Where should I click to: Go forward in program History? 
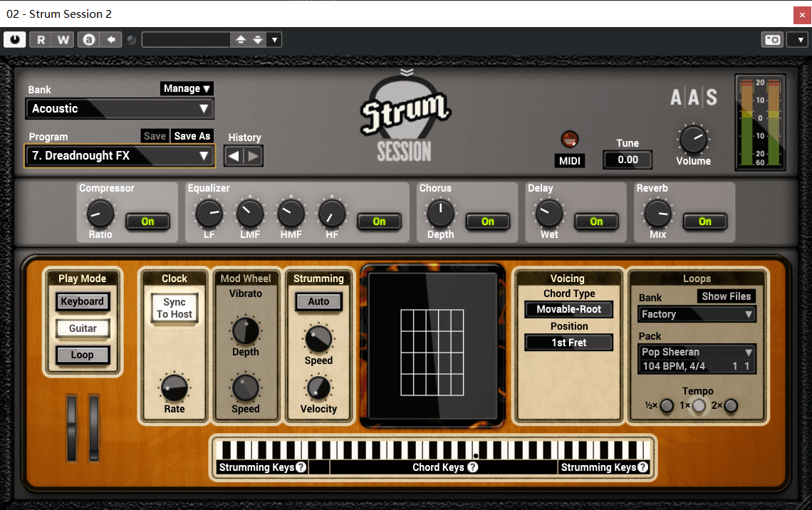pos(254,157)
